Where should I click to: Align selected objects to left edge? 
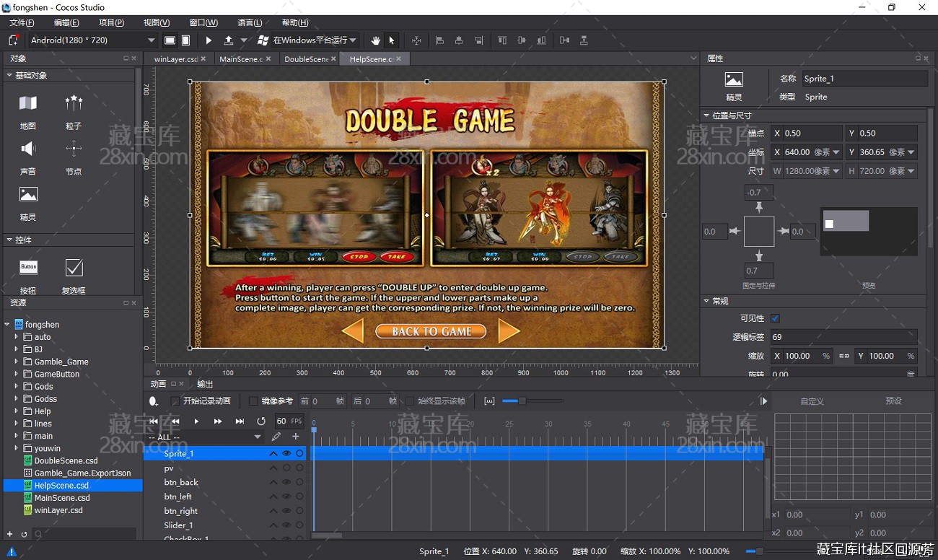439,40
